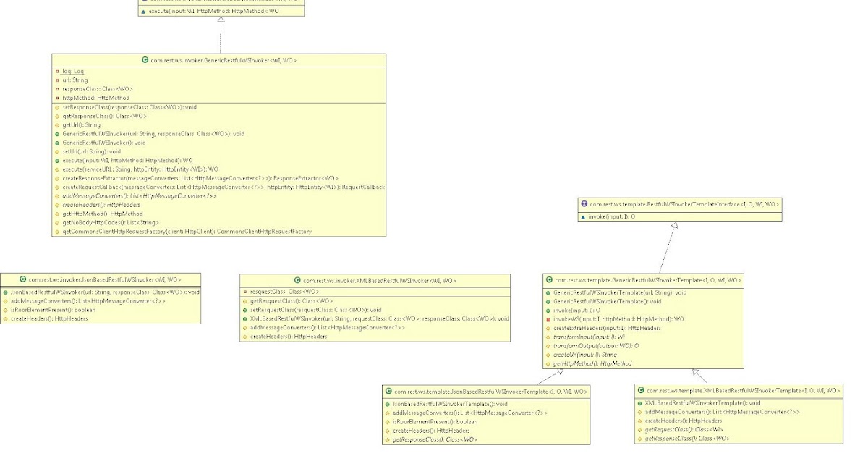Select invoke(input: I): O in RestfulWSInvokerTemplateInterface
868x456 pixels.
(x=612, y=216)
